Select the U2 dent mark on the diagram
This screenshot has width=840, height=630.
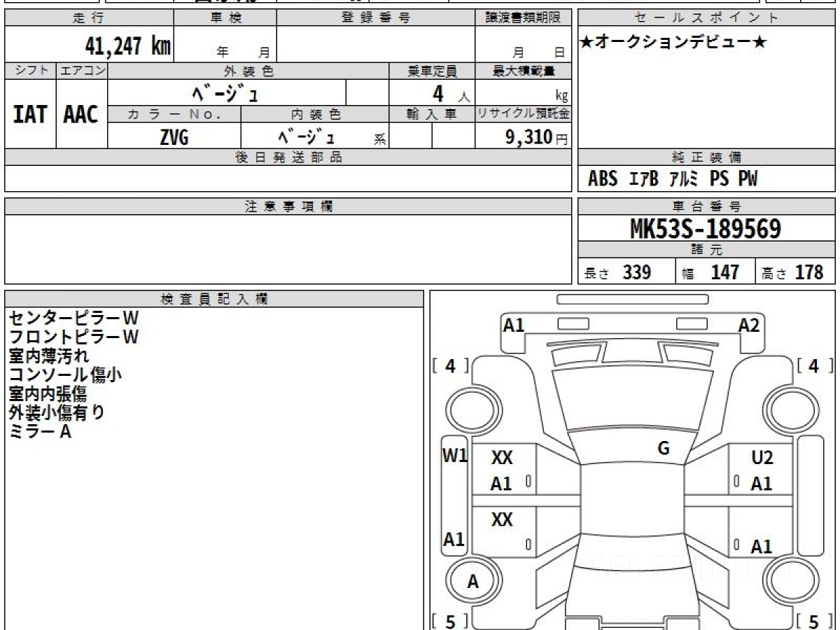pos(762,458)
